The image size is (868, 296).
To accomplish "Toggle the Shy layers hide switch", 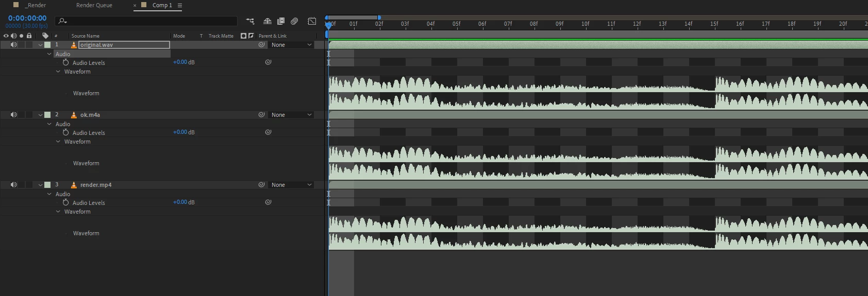I will tap(267, 21).
